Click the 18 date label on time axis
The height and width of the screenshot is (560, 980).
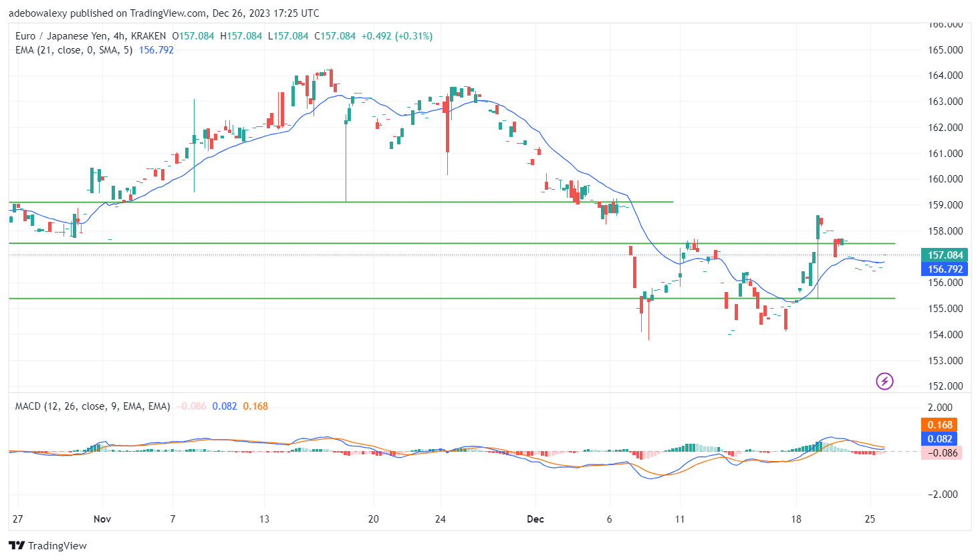(795, 519)
